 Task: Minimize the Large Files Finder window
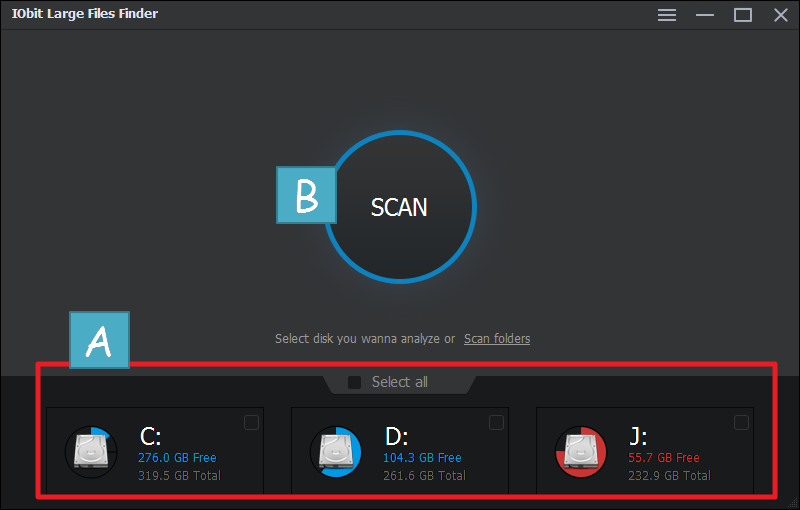(705, 14)
